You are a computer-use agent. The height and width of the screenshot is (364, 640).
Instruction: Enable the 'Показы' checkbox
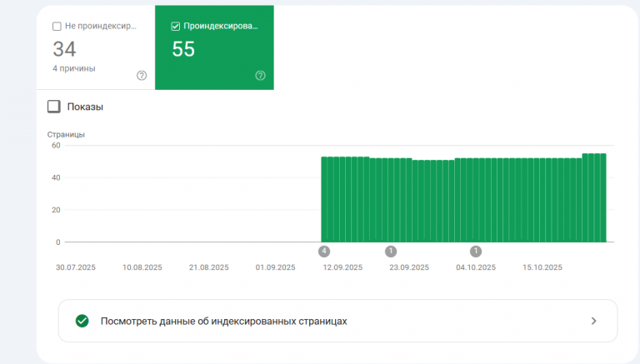(x=54, y=107)
